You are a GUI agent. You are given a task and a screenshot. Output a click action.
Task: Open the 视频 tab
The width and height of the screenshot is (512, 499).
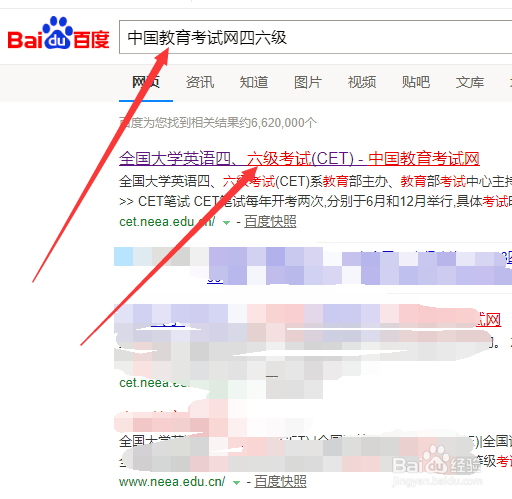coord(362,82)
